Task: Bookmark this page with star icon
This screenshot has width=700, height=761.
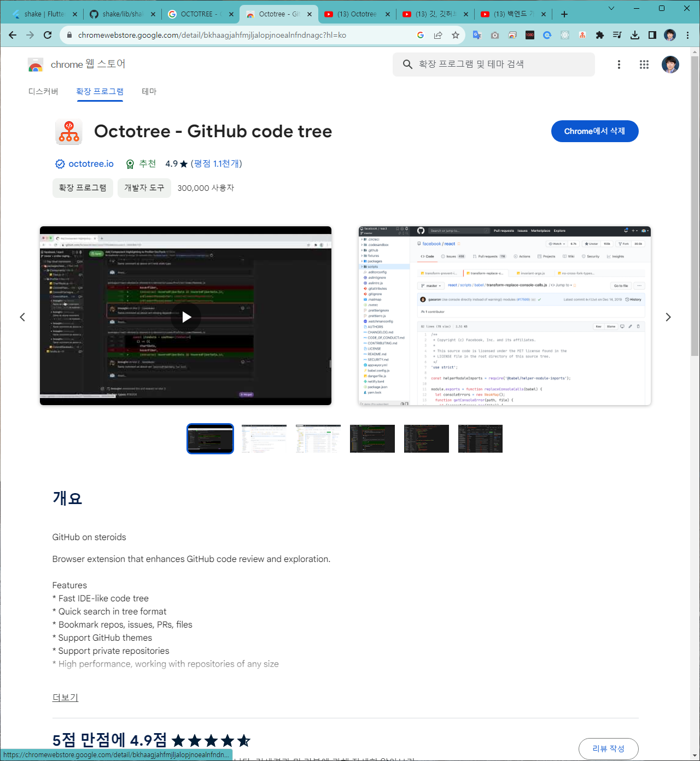Action: tap(456, 35)
